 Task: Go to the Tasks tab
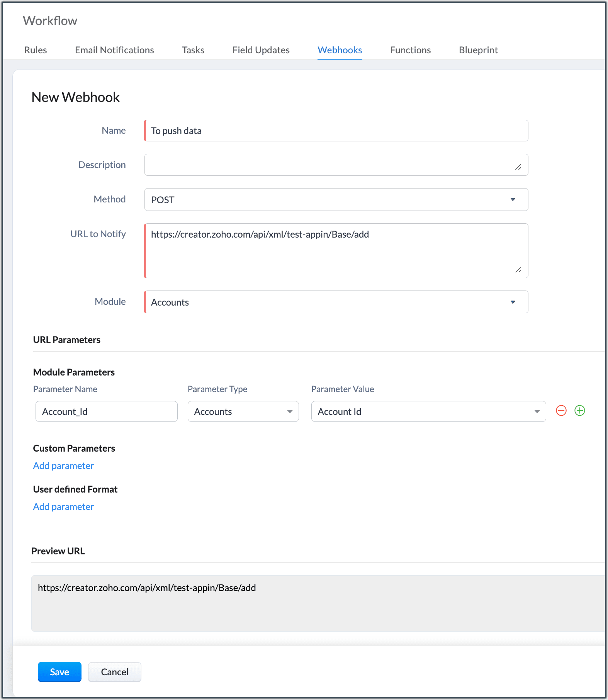pyautogui.click(x=193, y=50)
